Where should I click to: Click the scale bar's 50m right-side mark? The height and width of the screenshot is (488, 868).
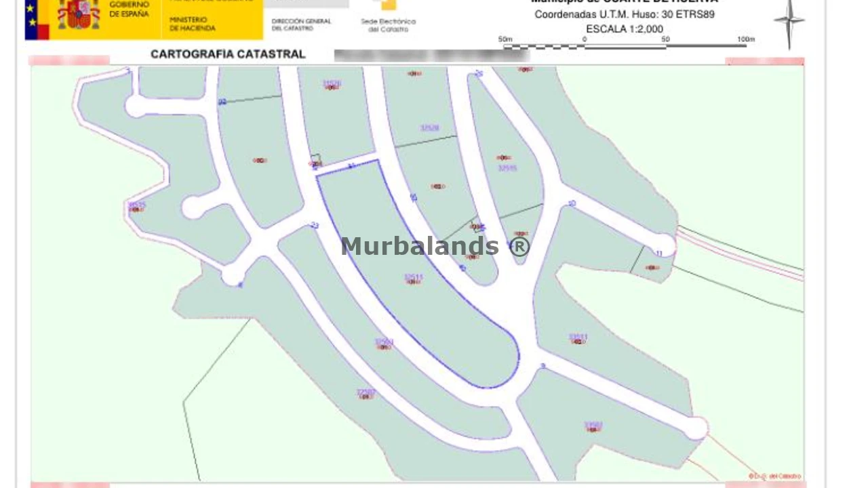click(x=665, y=39)
